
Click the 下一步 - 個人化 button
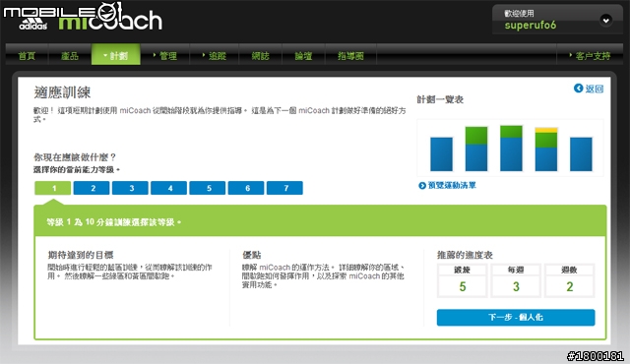coord(516,318)
